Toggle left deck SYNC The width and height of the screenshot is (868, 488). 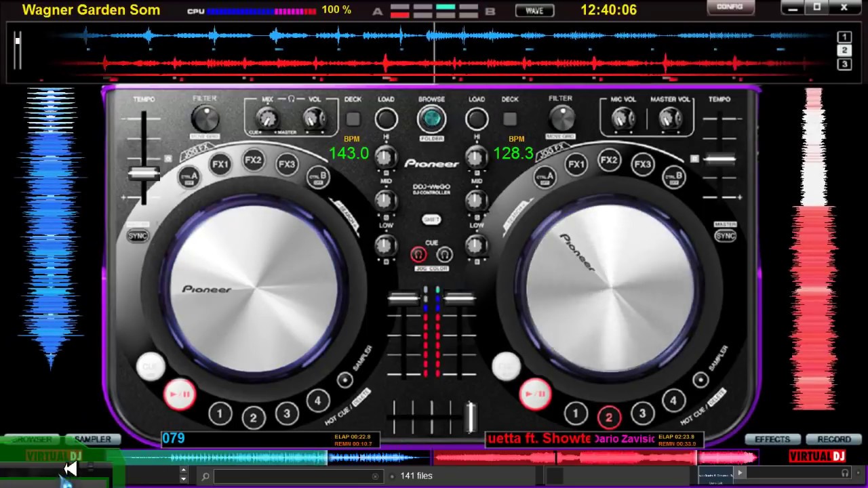point(138,235)
